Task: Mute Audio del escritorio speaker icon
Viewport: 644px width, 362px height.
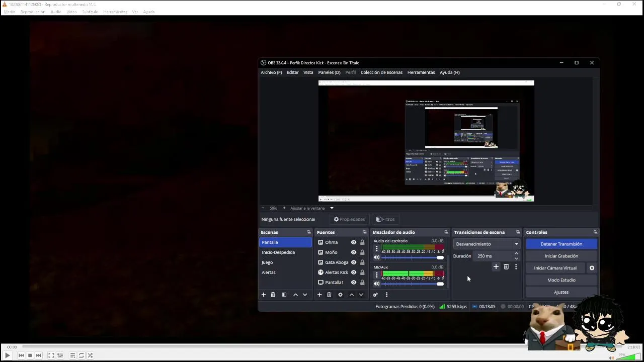Action: pyautogui.click(x=376, y=257)
